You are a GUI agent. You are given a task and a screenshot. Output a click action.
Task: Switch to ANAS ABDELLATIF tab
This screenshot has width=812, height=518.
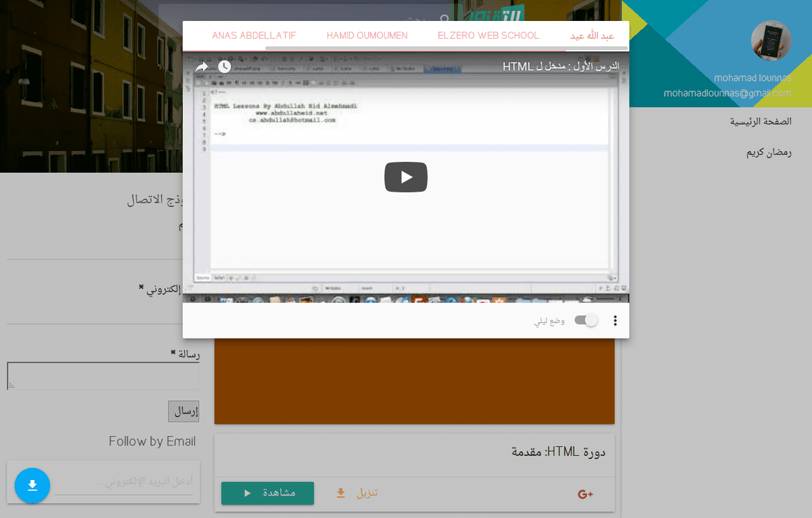[x=254, y=35]
